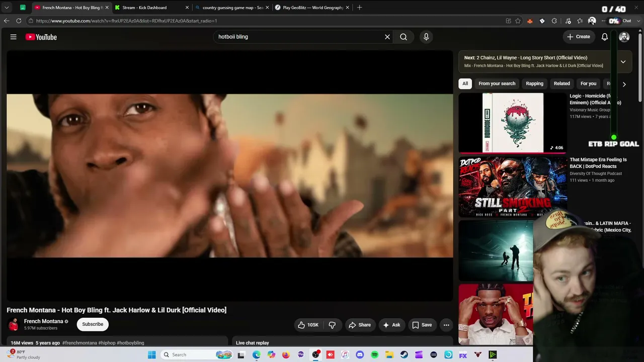Switch to the country guessing game map tab
The width and height of the screenshot is (644, 362).
(232, 8)
